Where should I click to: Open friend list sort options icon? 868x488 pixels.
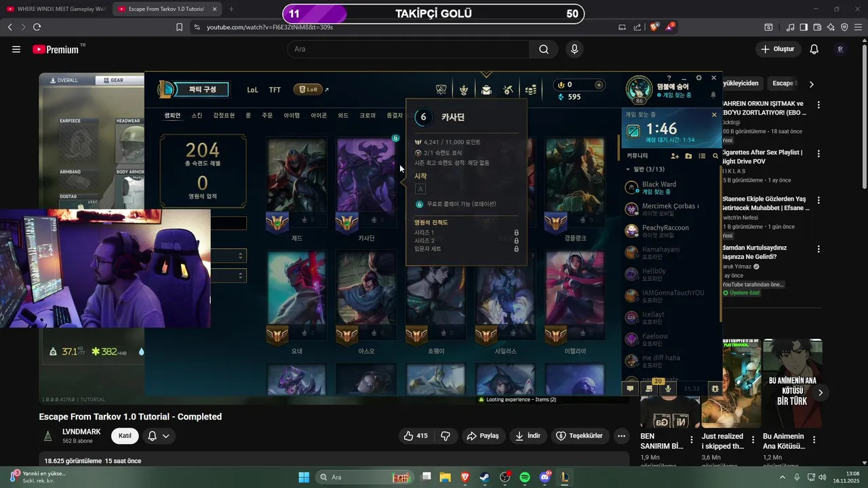[702, 156]
